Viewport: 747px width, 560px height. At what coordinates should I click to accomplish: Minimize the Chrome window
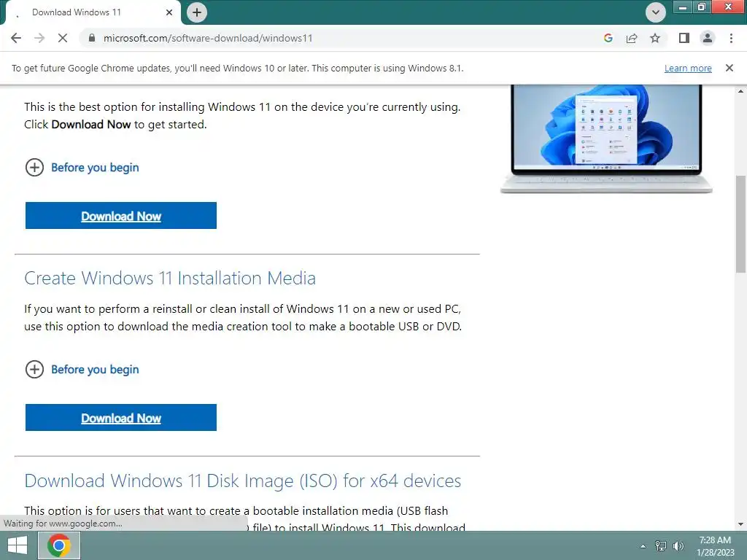click(683, 7)
